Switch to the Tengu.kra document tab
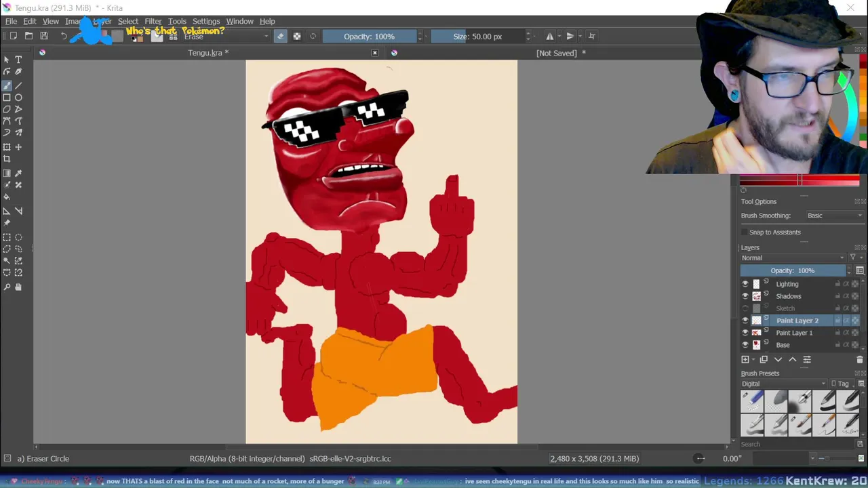 coord(208,53)
